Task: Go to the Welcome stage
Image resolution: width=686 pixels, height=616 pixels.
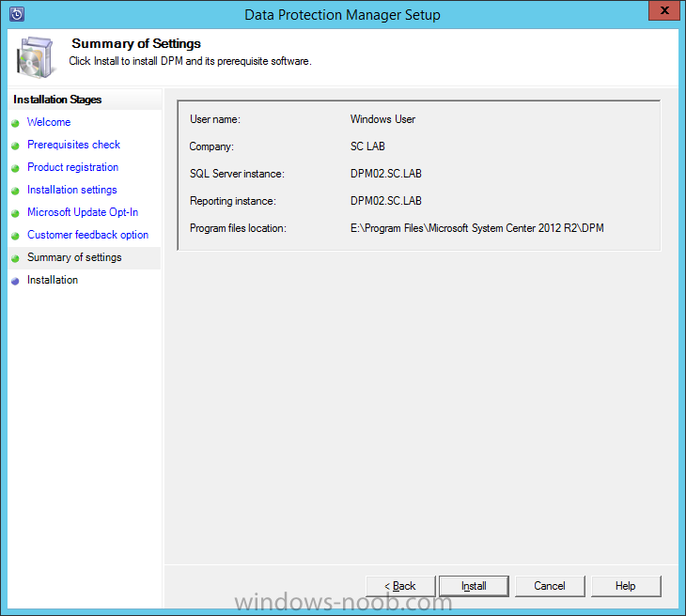Action: click(49, 122)
